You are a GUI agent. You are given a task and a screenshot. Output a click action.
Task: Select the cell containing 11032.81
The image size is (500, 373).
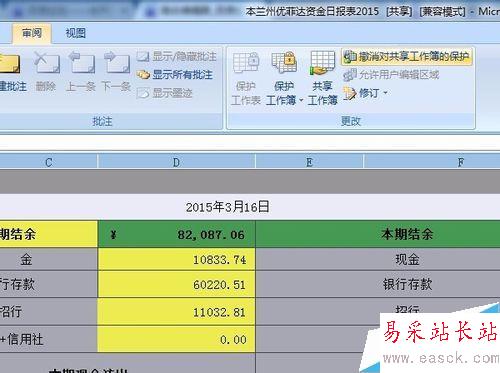tap(176, 312)
